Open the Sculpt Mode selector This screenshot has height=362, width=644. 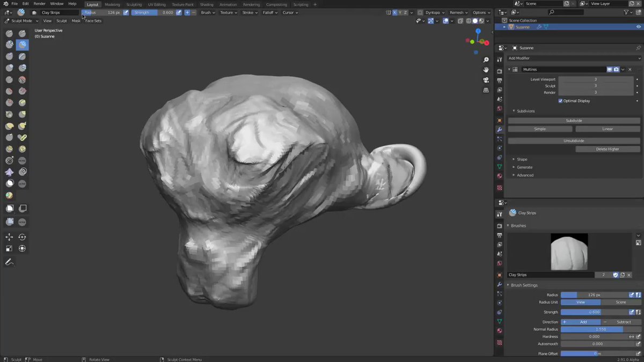(21, 21)
